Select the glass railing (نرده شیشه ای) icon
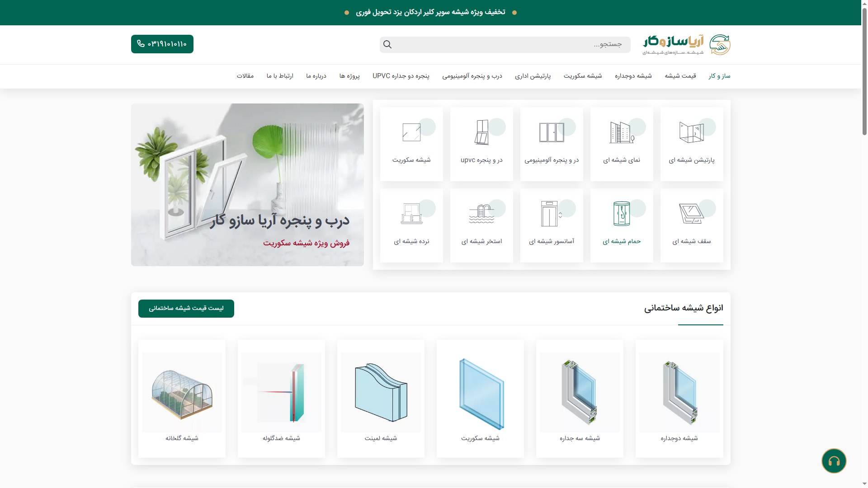The height and width of the screenshot is (488, 868). coord(411,214)
